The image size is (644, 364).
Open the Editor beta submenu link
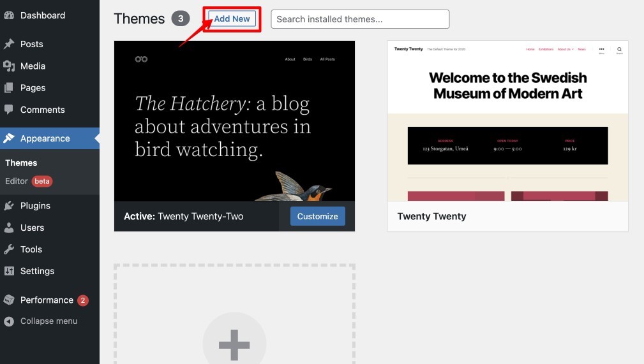29,181
